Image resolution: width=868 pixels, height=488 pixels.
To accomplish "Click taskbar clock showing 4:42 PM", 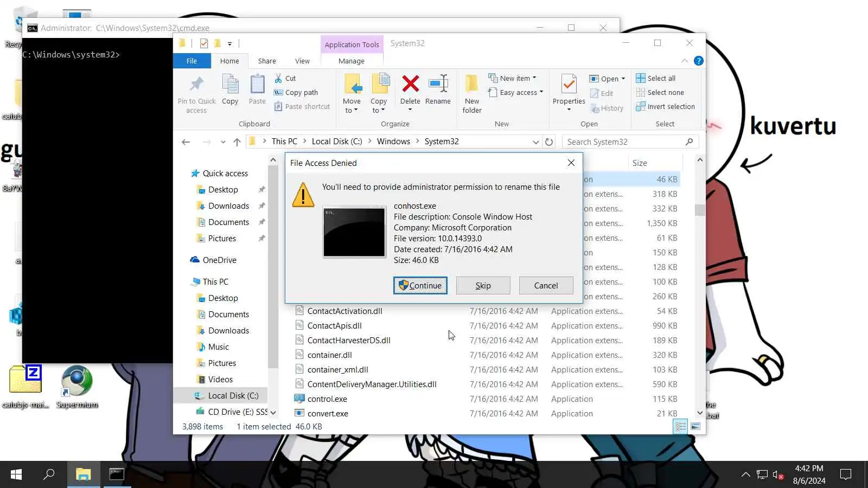I will 809,474.
